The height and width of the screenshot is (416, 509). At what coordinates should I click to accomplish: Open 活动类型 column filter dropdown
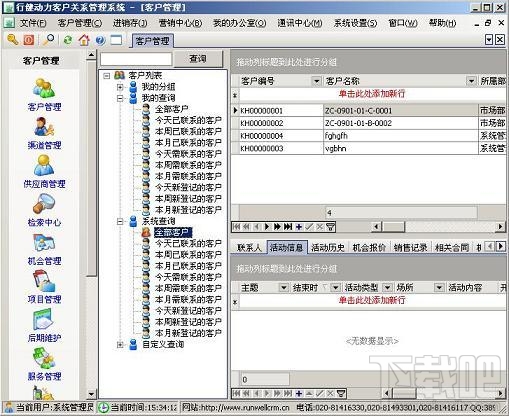(387, 287)
